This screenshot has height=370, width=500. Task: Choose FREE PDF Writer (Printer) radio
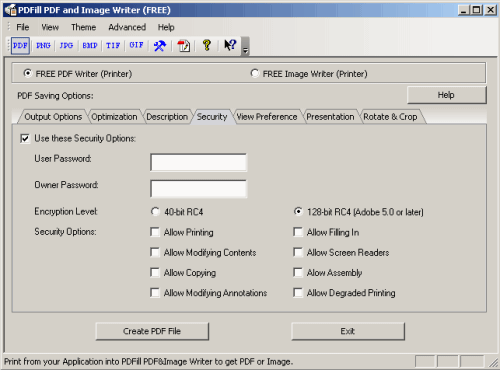click(x=28, y=73)
